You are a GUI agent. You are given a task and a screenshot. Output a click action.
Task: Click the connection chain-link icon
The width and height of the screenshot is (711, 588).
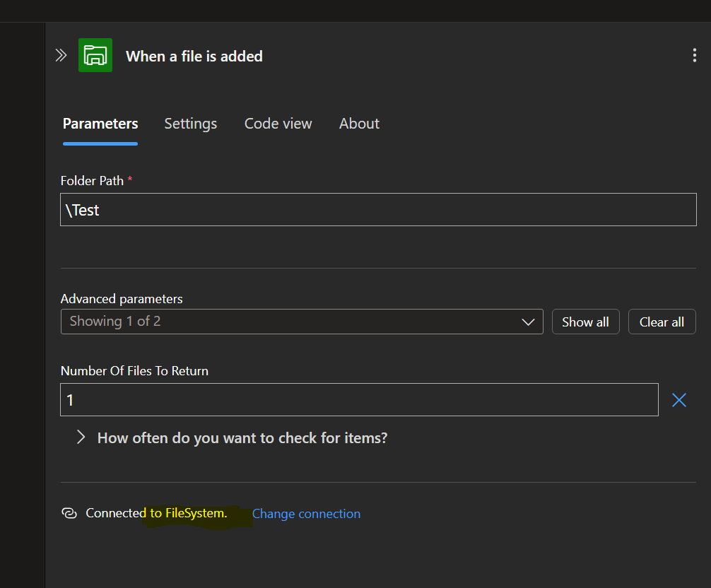pyautogui.click(x=69, y=514)
